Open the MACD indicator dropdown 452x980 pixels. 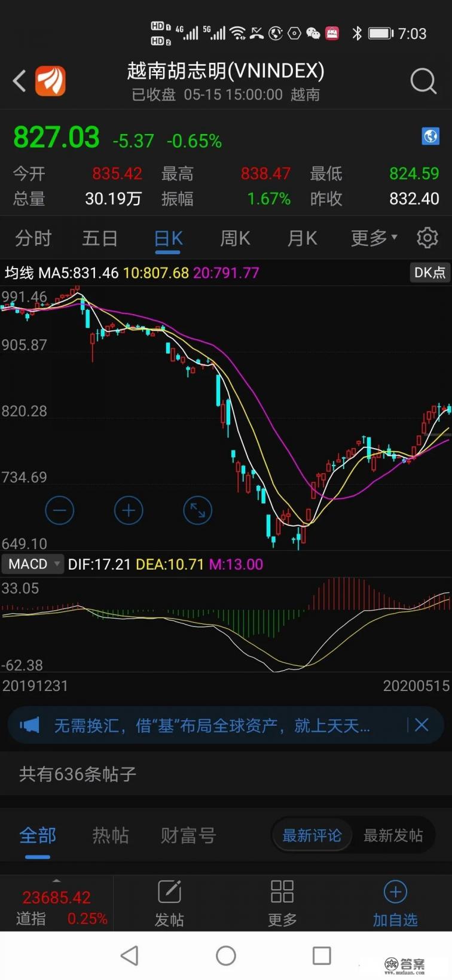point(32,564)
